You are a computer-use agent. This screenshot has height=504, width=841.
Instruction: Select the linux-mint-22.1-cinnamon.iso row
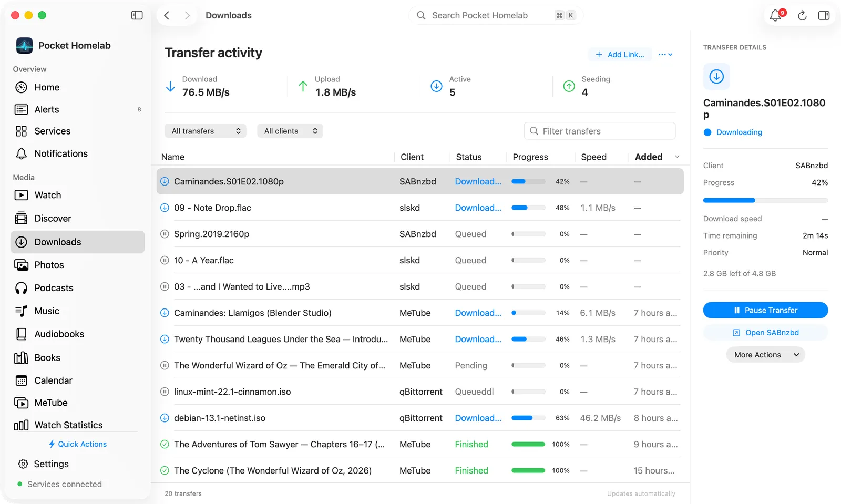(x=420, y=392)
